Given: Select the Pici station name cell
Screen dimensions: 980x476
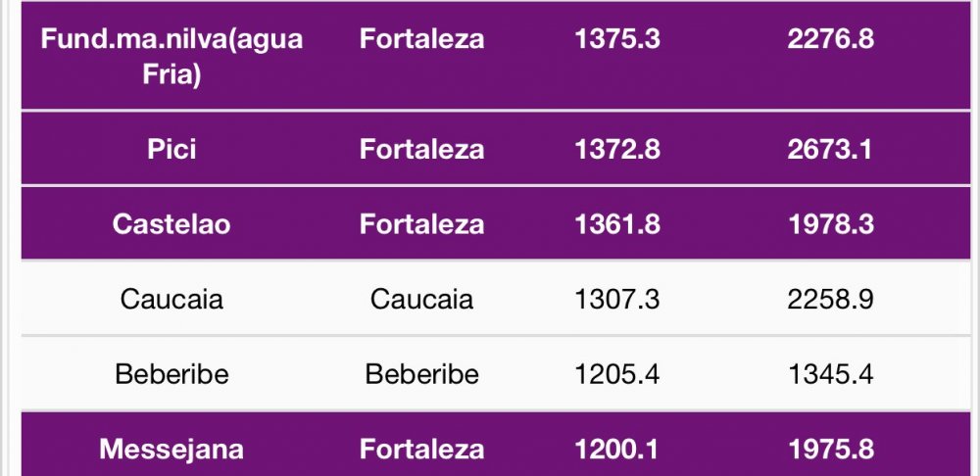Looking at the screenshot, I should click(x=171, y=149).
